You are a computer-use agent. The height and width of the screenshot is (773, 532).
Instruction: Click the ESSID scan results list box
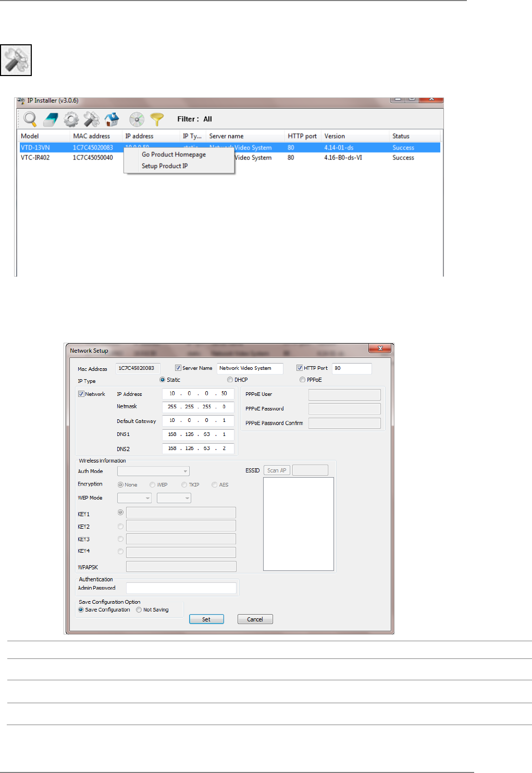pos(299,524)
